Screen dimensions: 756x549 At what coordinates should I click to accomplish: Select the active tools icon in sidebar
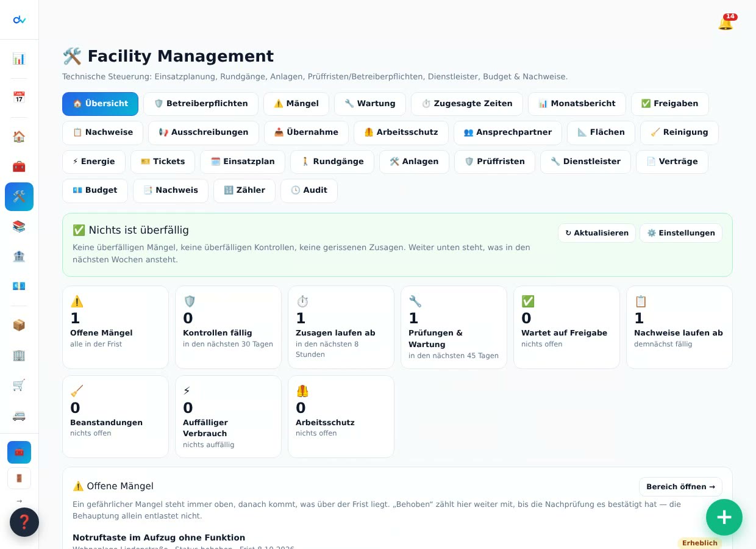[19, 196]
